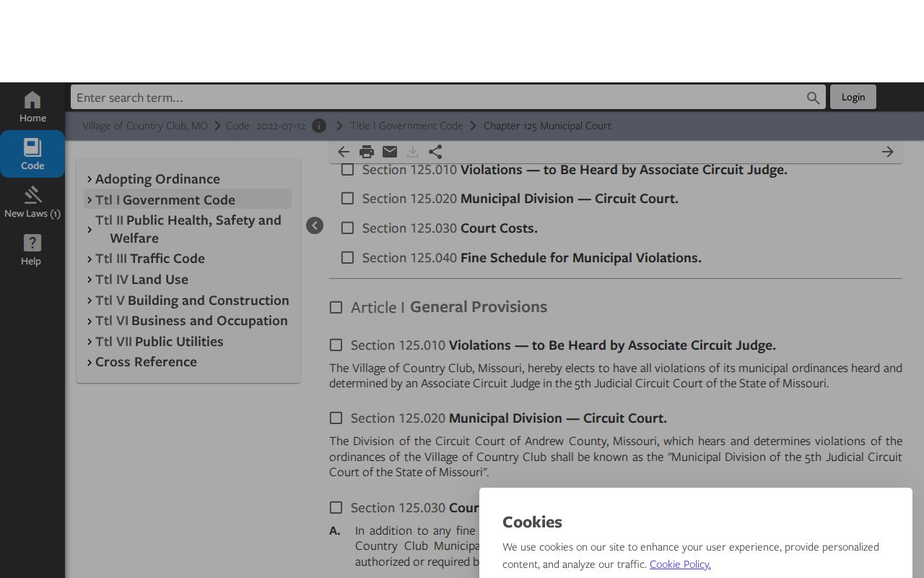Open the Help sidebar section
The width and height of the screenshot is (924, 578).
32,249
